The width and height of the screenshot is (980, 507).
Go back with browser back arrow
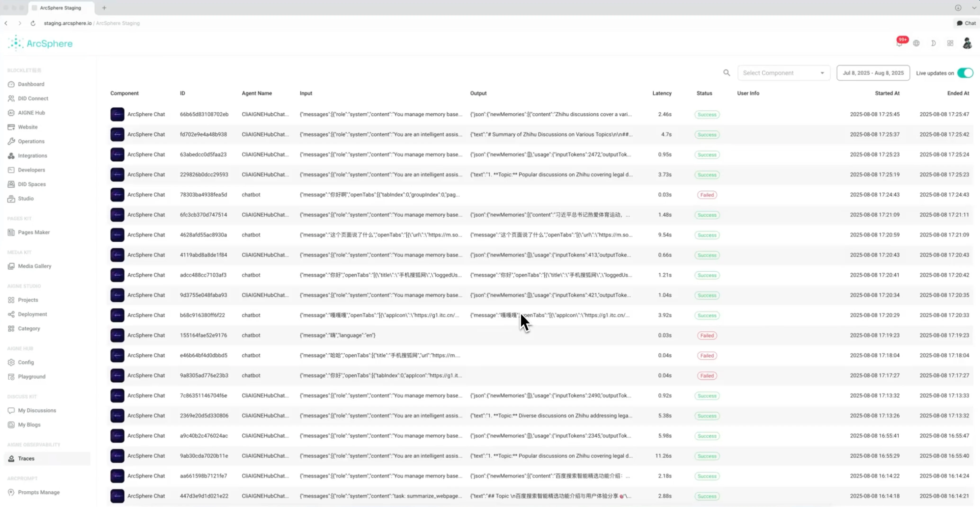pyautogui.click(x=6, y=23)
